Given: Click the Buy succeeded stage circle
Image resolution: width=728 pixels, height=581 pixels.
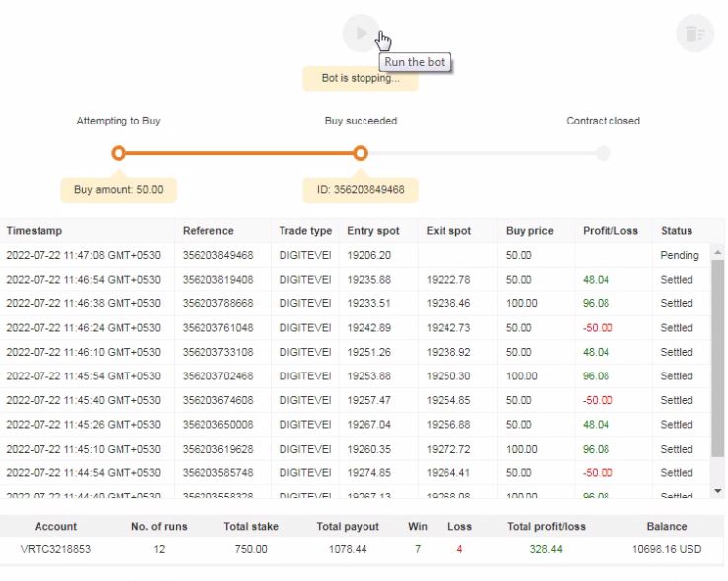Looking at the screenshot, I should [x=361, y=153].
